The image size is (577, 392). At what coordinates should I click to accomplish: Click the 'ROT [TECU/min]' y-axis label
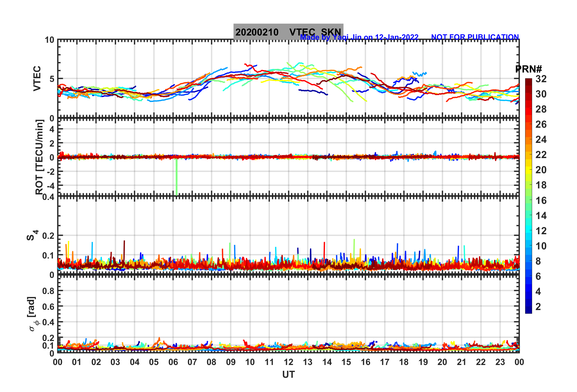pos(39,157)
